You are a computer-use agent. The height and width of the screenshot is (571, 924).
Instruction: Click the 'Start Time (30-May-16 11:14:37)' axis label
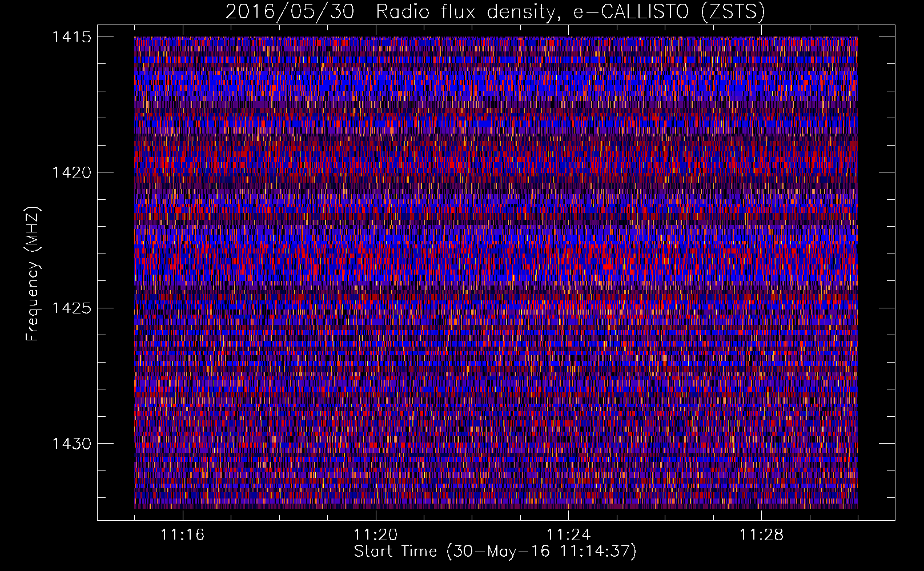pos(495,552)
